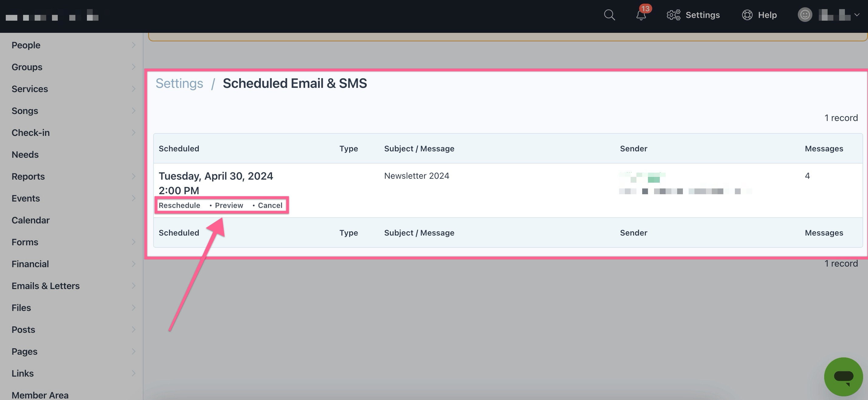
Task: Expand the Groups sidebar chevron
Action: click(x=133, y=67)
